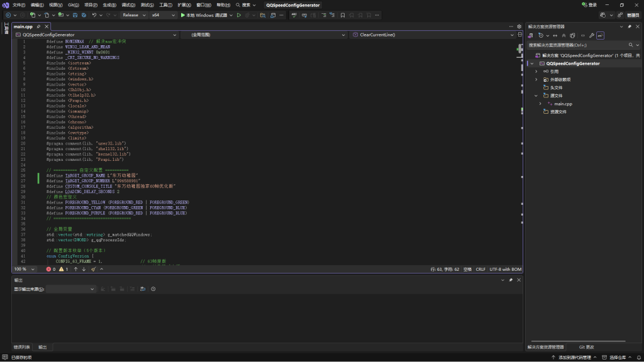
Task: Click the red error count indicator
Action: [51, 269]
